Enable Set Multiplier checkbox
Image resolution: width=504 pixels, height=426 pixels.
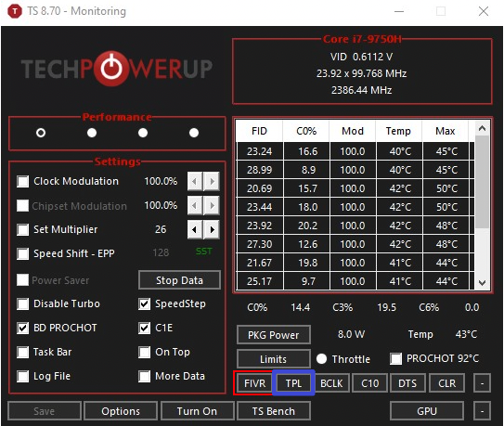point(23,229)
